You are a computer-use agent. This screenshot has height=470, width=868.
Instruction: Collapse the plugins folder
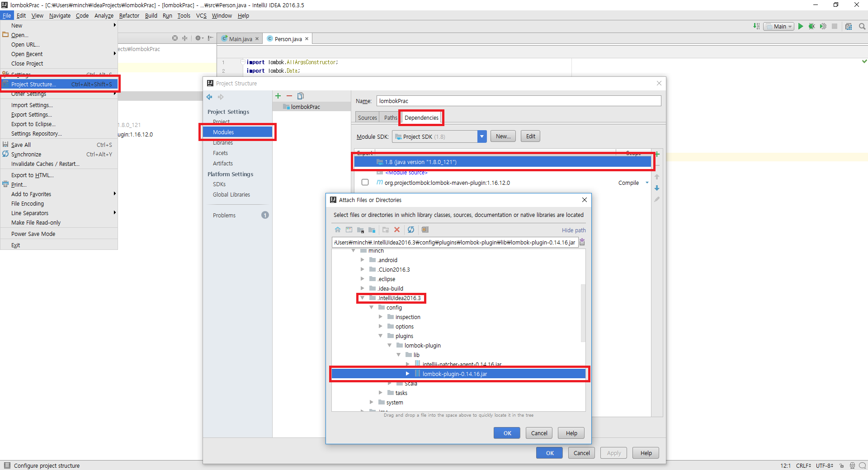click(x=381, y=336)
